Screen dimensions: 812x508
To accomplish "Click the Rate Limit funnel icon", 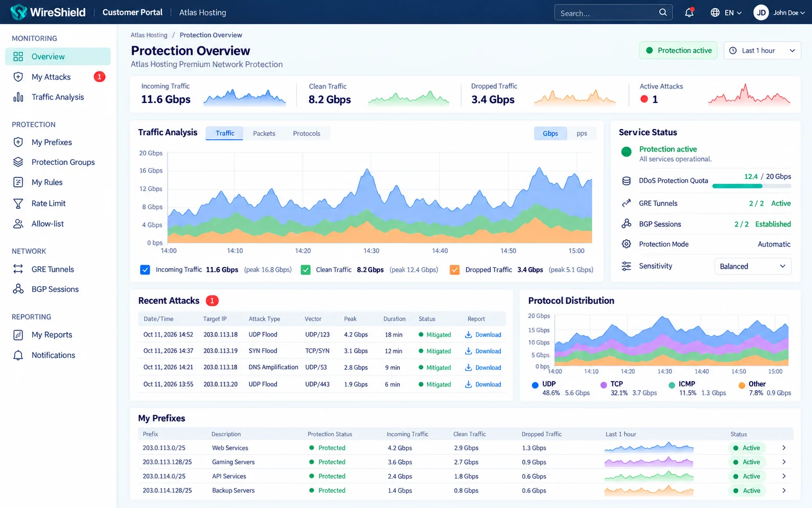I will click(x=18, y=203).
